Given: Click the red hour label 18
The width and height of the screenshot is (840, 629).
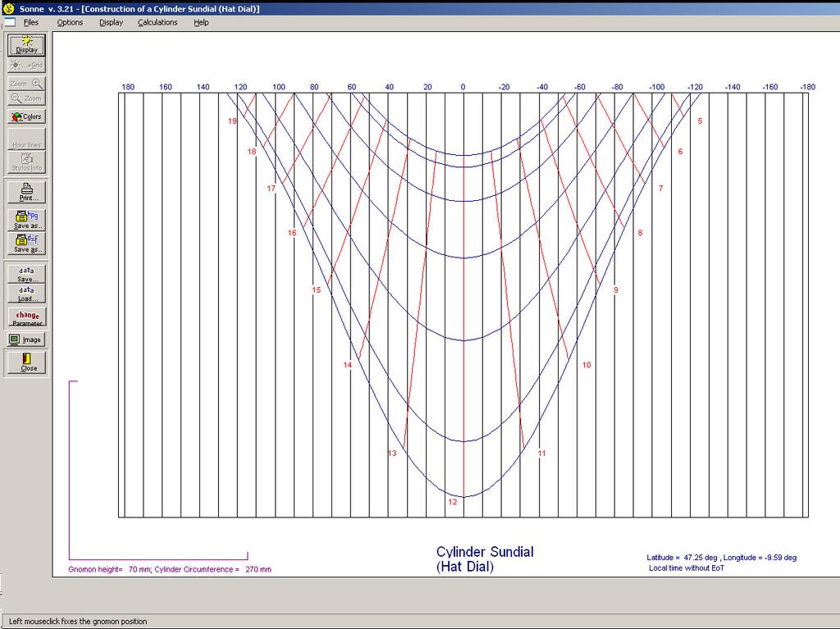Looking at the screenshot, I should [x=252, y=152].
